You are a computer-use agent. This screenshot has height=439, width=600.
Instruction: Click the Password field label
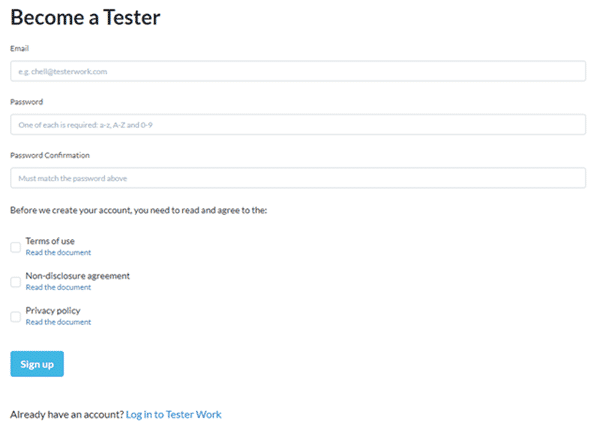26,102
